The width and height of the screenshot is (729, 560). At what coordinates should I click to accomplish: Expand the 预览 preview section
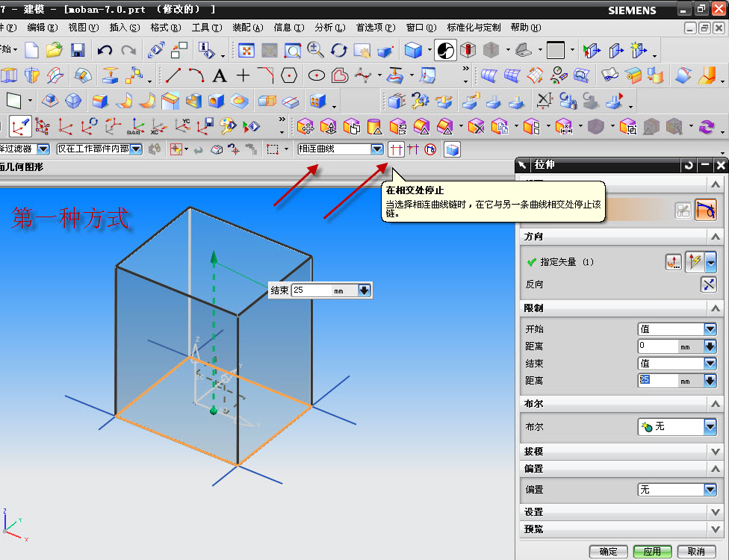(716, 529)
